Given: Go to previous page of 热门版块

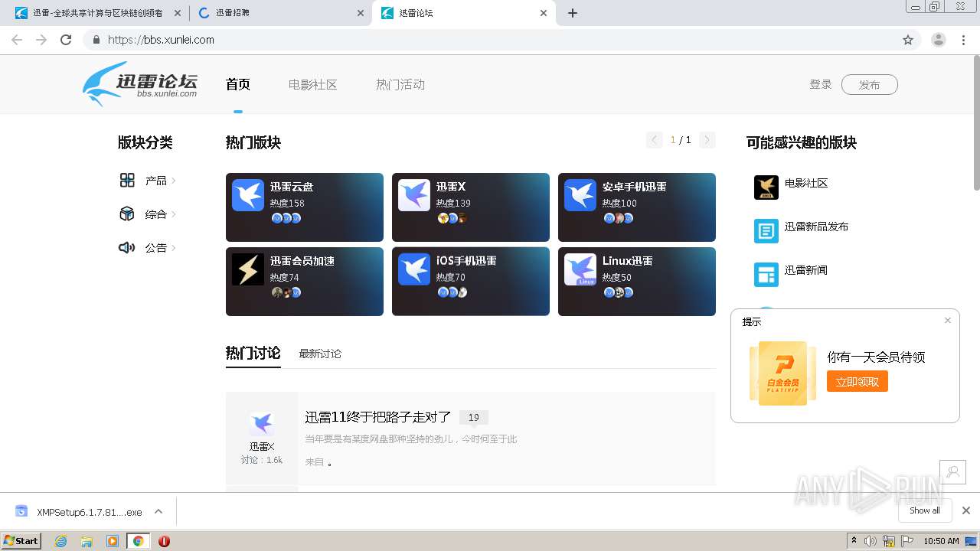Looking at the screenshot, I should 655,140.
